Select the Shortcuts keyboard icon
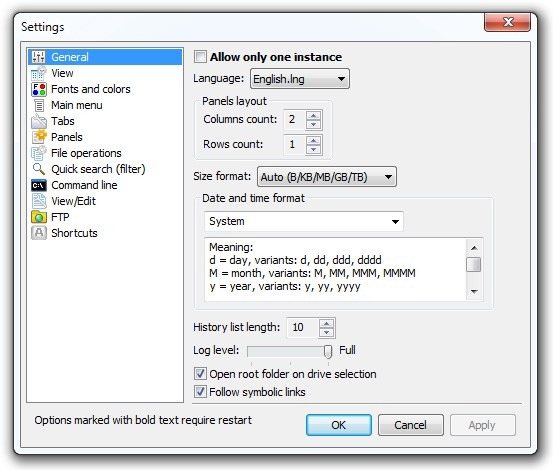This screenshot has height=470, width=553. pos(39,233)
